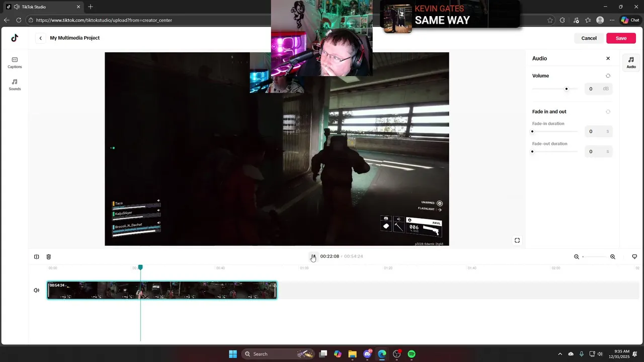Image resolution: width=644 pixels, height=362 pixels.
Task: Go to TikTok home via logo
Action: click(15, 38)
